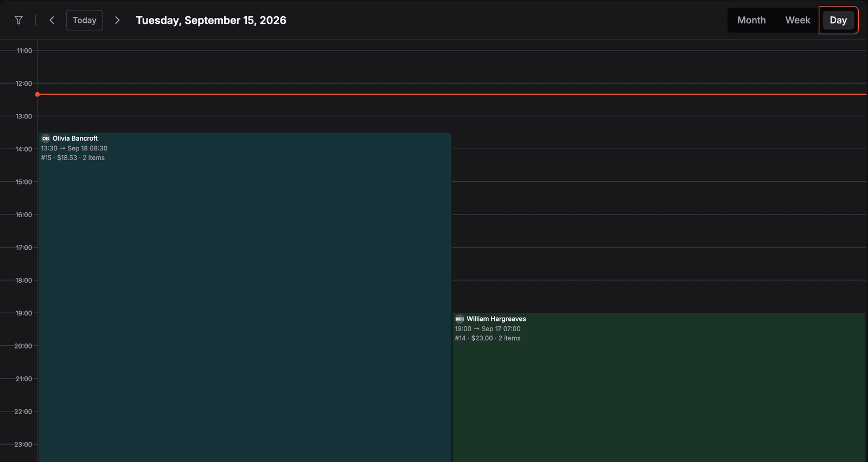
Task: Select the Day view tab
Action: [x=838, y=20]
